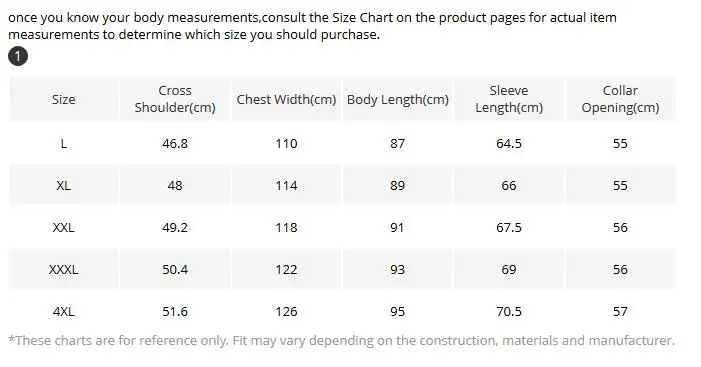Click the 69 sleeve length cell
The height and width of the screenshot is (367, 701).
[x=509, y=270]
